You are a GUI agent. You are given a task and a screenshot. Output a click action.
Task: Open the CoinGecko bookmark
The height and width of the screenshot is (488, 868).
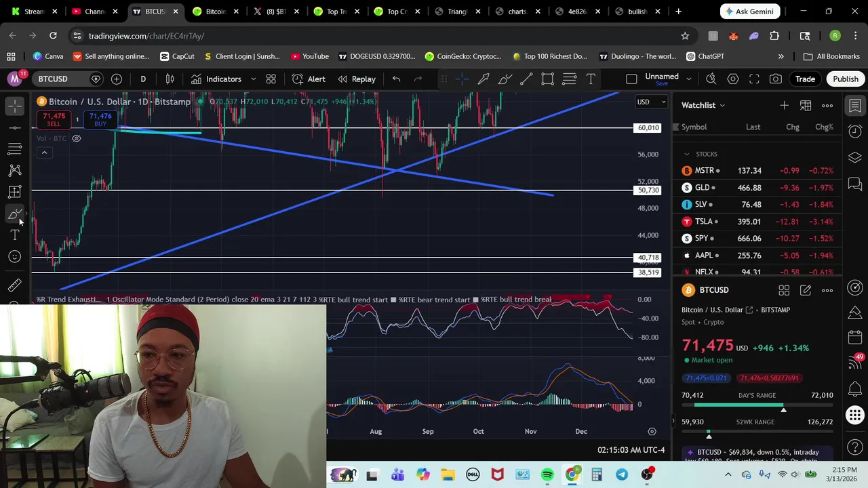tap(463, 56)
